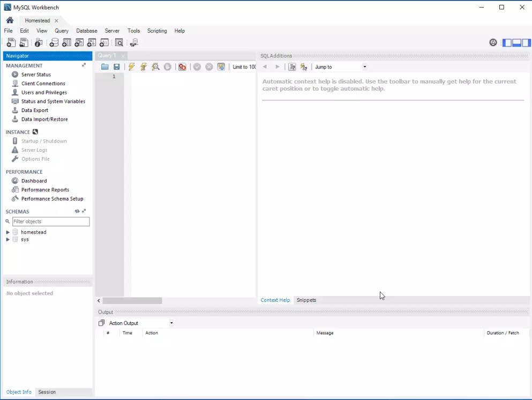Expand the homestead schema
532x400 pixels.
[x=8, y=232]
